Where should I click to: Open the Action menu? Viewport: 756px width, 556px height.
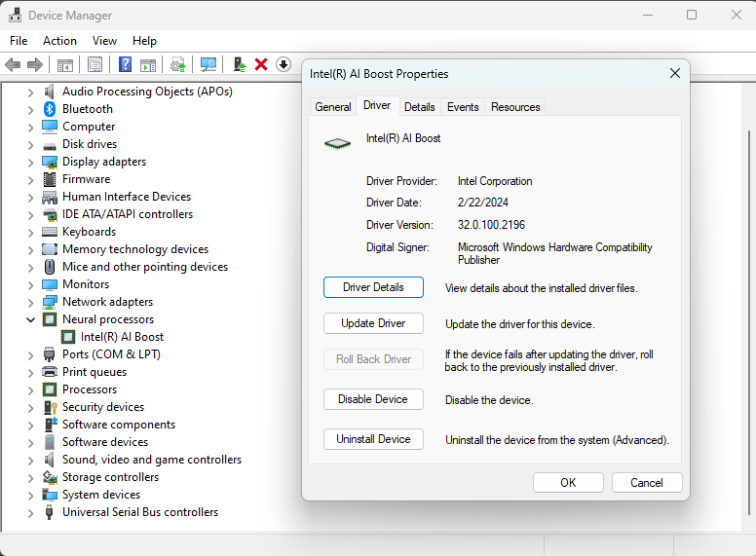tap(59, 41)
